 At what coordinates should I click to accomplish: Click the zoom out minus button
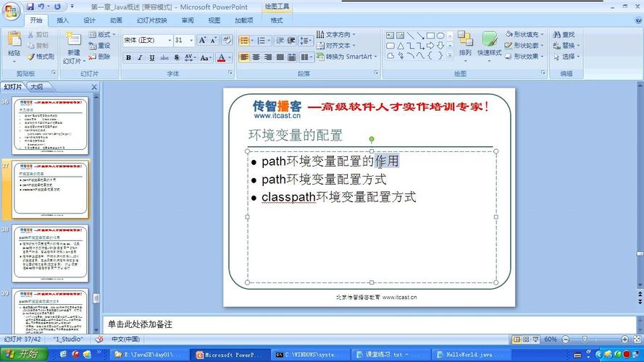(x=566, y=339)
